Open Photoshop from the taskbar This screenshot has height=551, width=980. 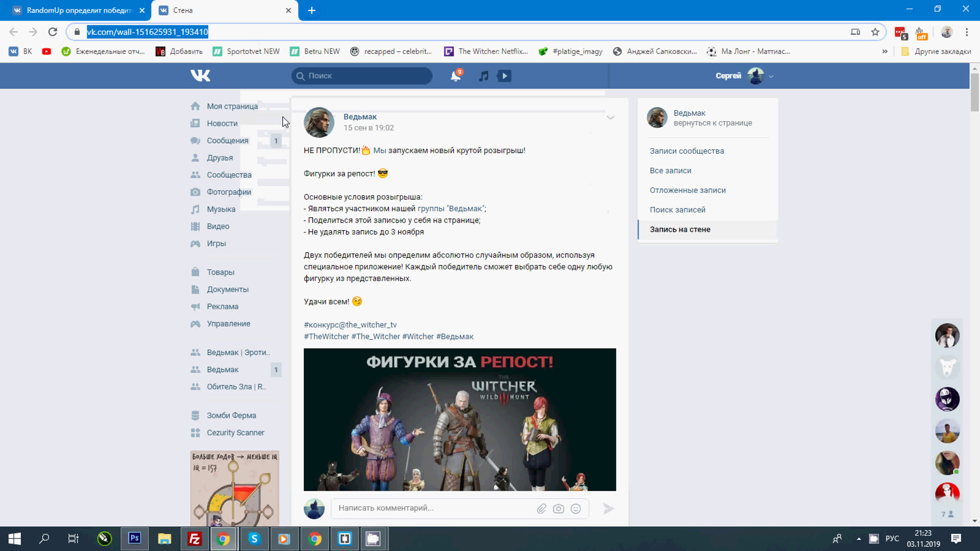coord(134,539)
